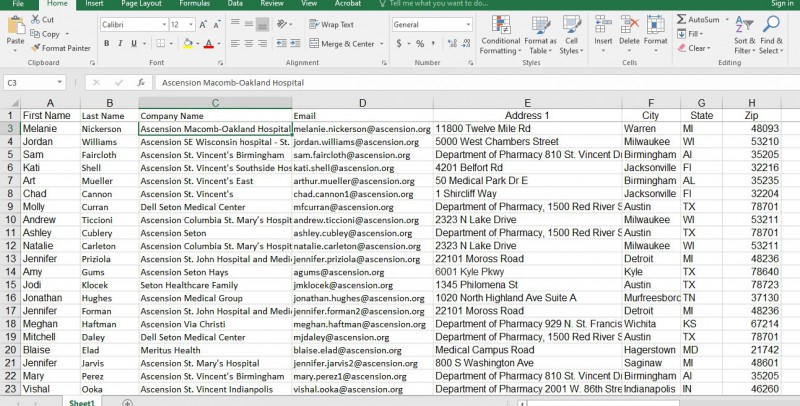800x406 pixels.
Task: Apply the yellow fill color bucket
Action: coord(188,44)
